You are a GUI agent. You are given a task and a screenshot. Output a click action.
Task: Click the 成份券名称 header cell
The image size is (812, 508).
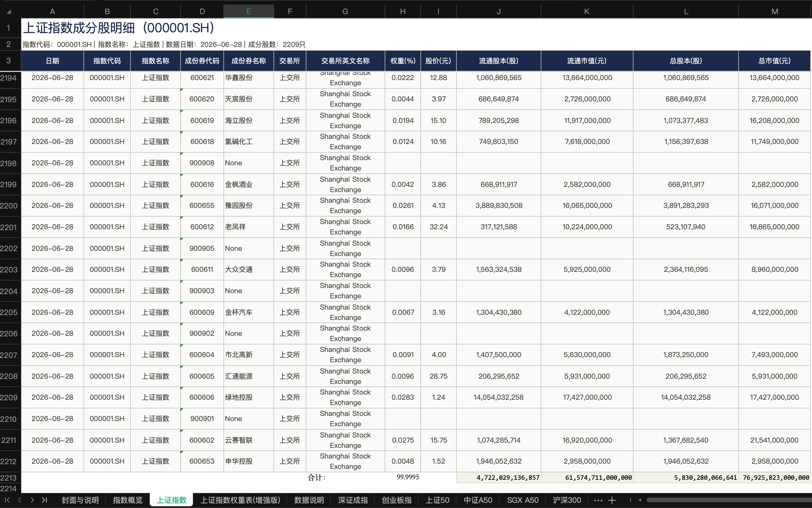tap(248, 61)
